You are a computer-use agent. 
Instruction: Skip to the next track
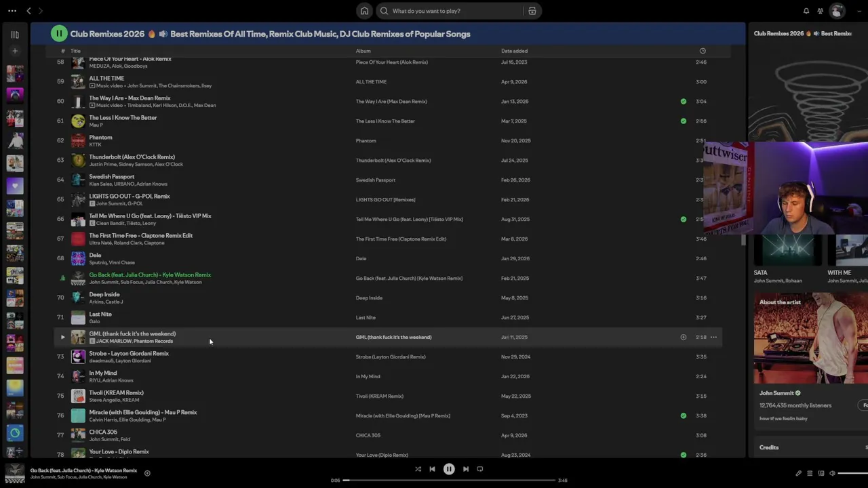pyautogui.click(x=466, y=469)
